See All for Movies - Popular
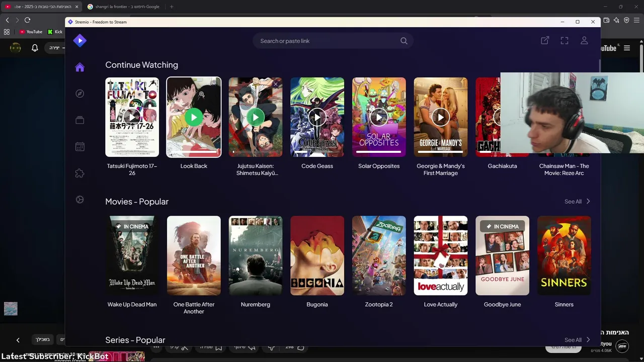 point(577,202)
